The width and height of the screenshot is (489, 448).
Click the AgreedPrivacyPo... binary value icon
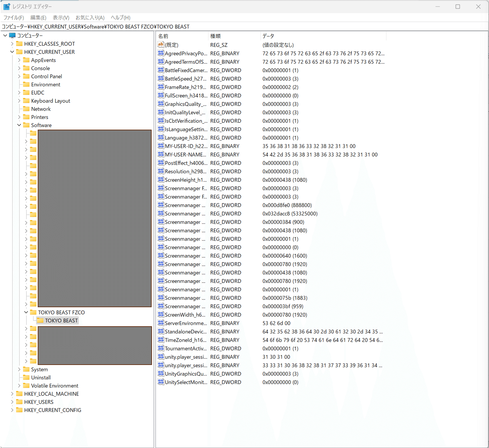(x=161, y=53)
